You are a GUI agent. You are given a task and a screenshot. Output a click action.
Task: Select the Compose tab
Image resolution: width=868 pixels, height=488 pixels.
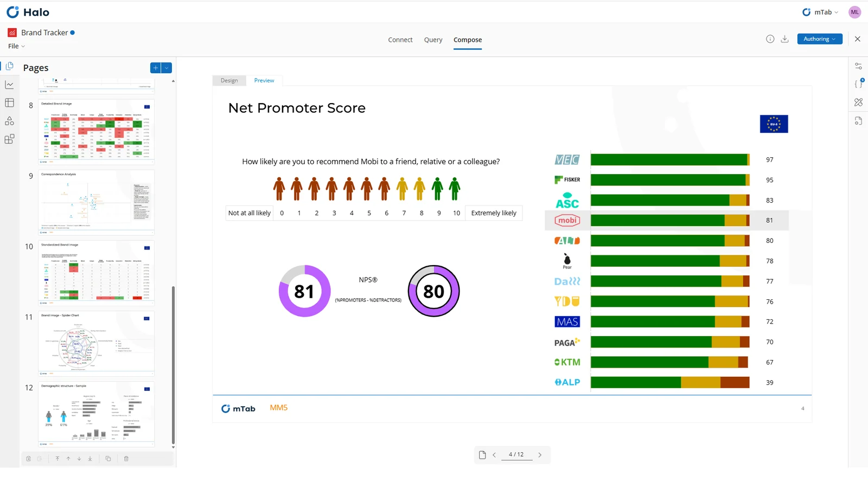coord(468,40)
